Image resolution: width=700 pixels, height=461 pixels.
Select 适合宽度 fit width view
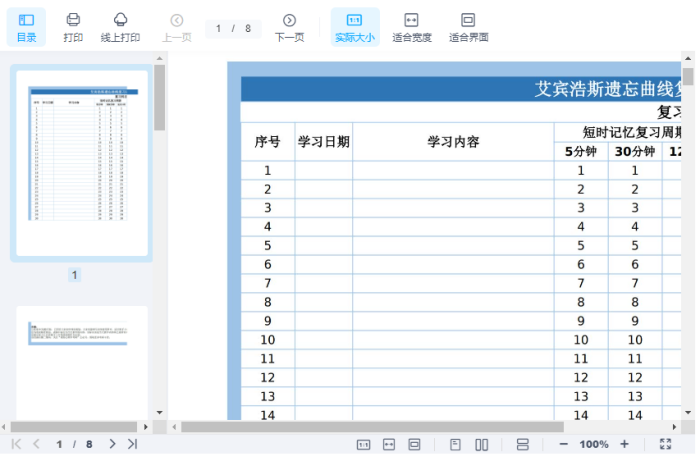(412, 28)
